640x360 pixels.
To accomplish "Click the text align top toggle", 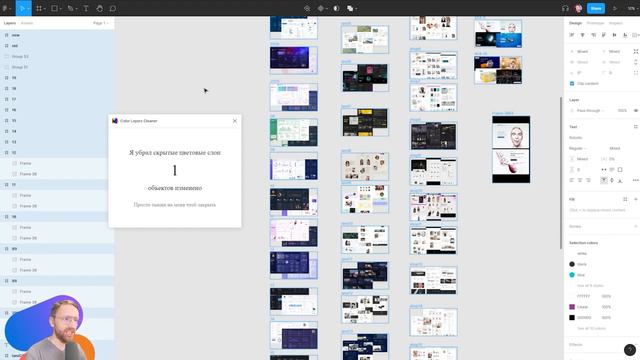I will tap(604, 180).
